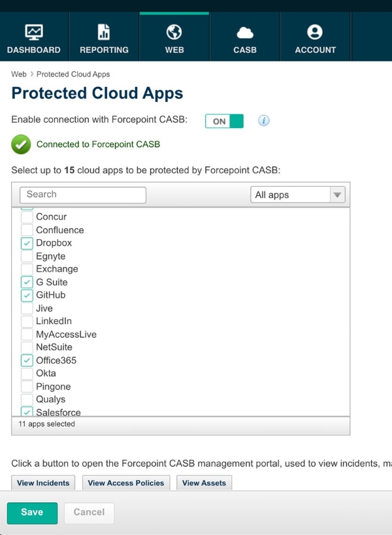Click the info icon beside CASB toggle
Screen dimensions: 392x535
(x=264, y=121)
